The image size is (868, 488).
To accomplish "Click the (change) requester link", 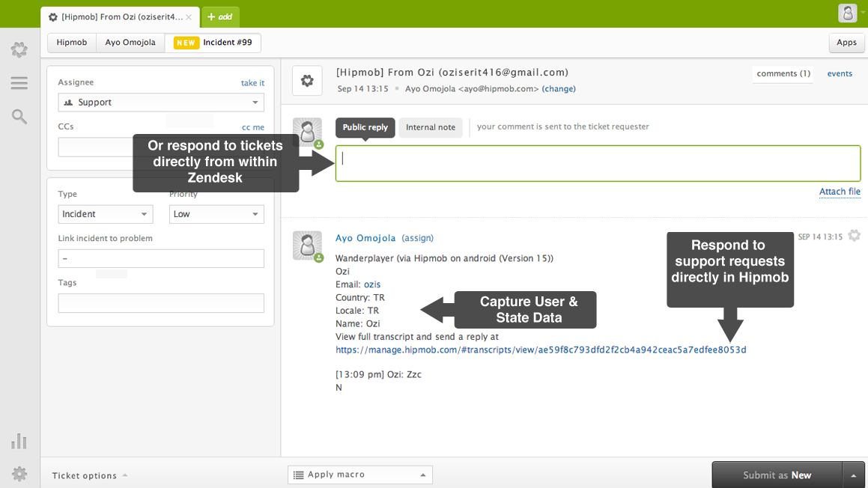I will coord(559,88).
